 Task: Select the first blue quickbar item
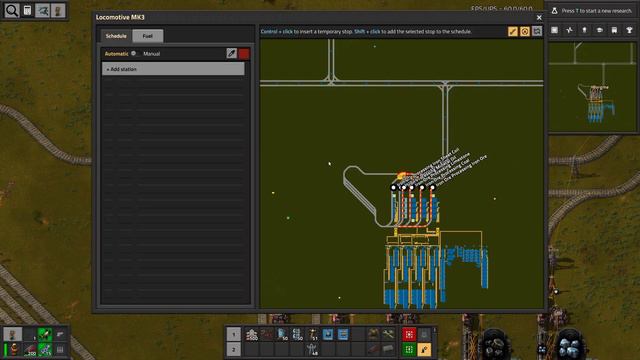[x=328, y=334]
